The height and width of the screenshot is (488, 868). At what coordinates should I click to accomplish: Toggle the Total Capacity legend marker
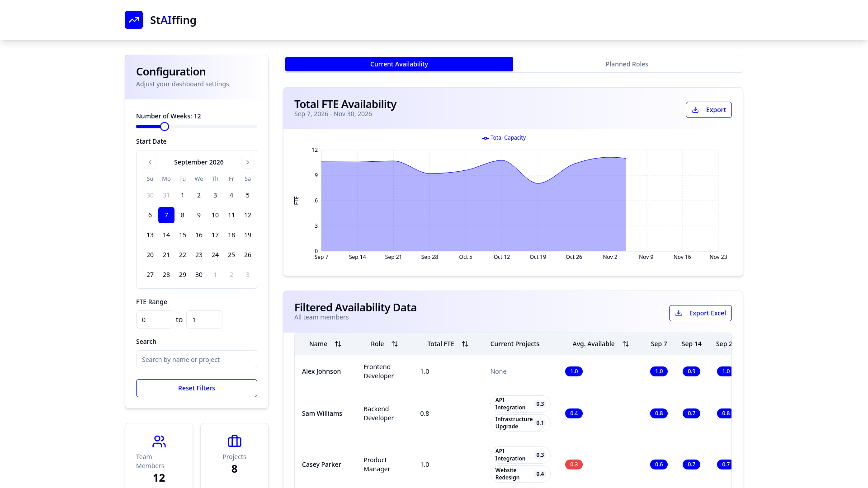(485, 138)
